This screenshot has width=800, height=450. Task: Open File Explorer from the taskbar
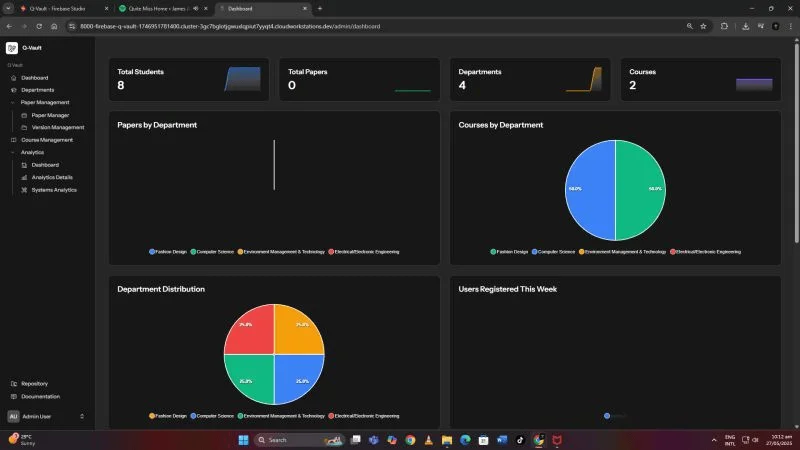[x=447, y=440]
